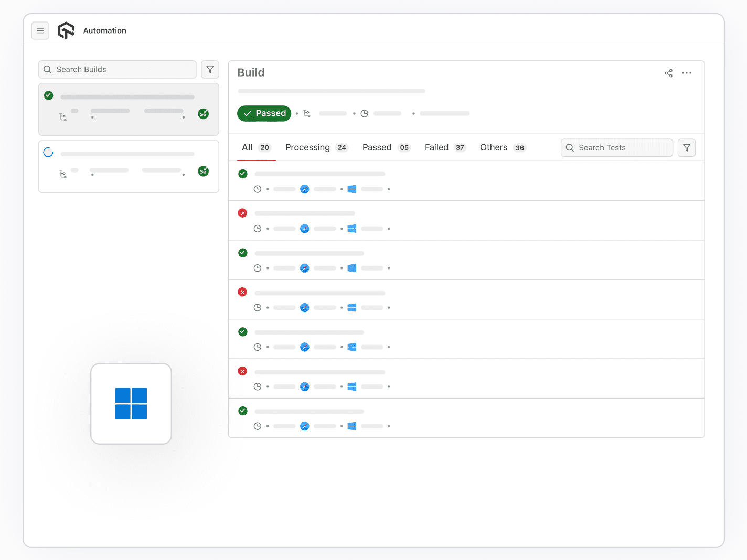Select the Safari browser icon on first test
Image resolution: width=747 pixels, height=560 pixels.
(x=305, y=189)
